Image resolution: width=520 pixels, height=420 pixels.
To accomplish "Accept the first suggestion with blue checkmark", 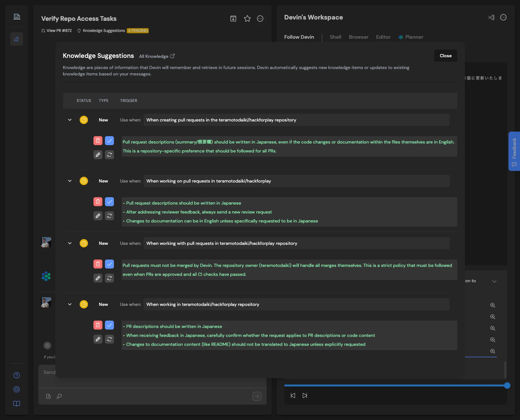I will click(109, 141).
